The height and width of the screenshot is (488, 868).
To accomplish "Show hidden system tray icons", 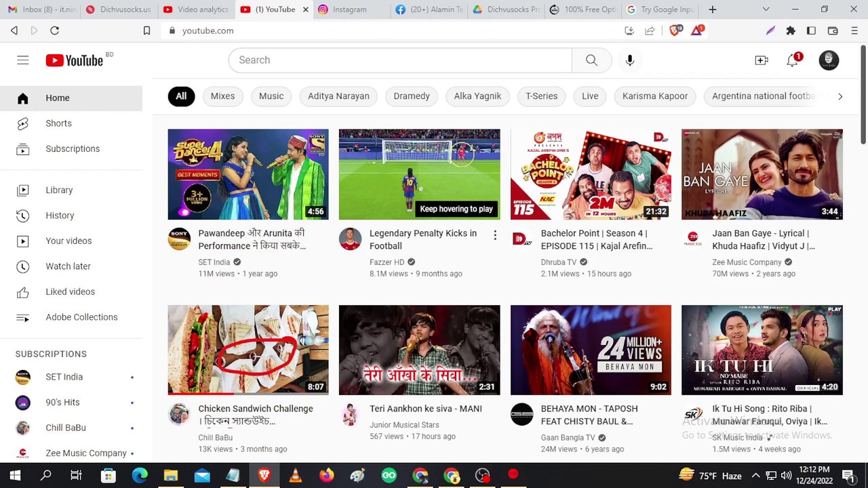I will [755, 476].
